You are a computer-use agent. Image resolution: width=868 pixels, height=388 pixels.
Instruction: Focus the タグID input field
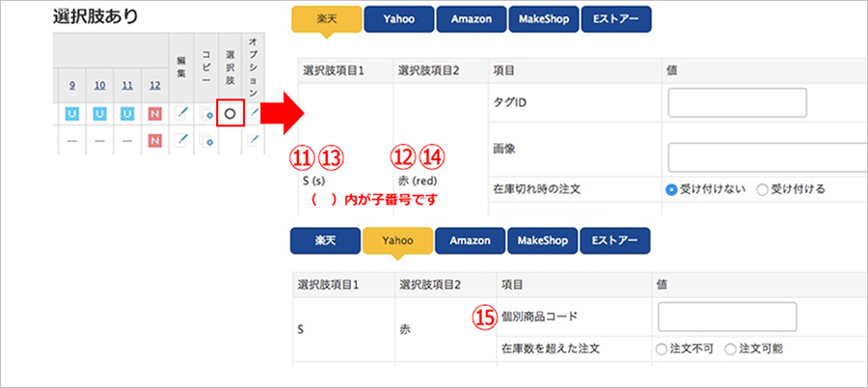[738, 102]
